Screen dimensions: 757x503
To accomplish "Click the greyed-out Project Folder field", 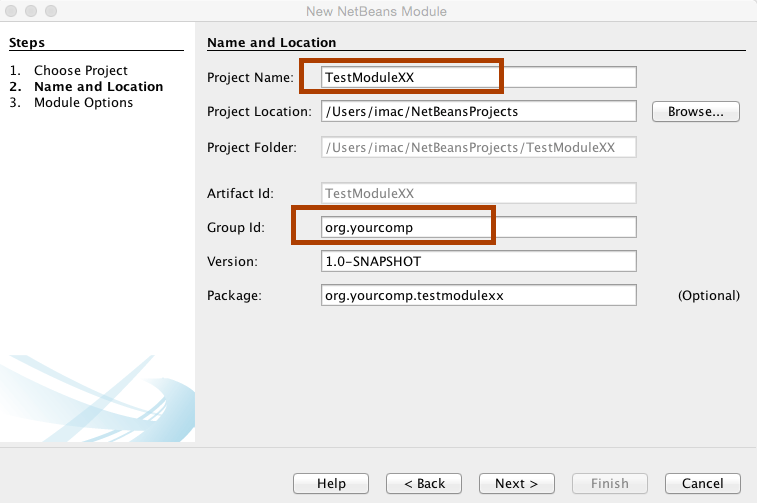I will coord(478,147).
